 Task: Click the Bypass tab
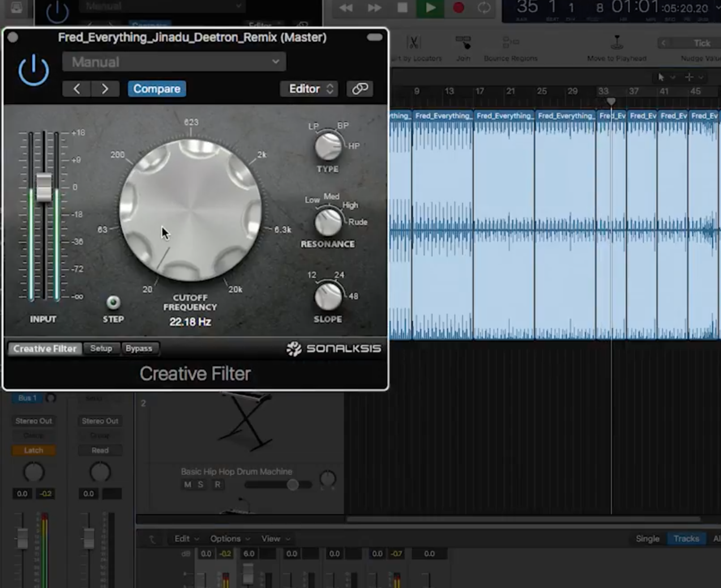click(139, 348)
